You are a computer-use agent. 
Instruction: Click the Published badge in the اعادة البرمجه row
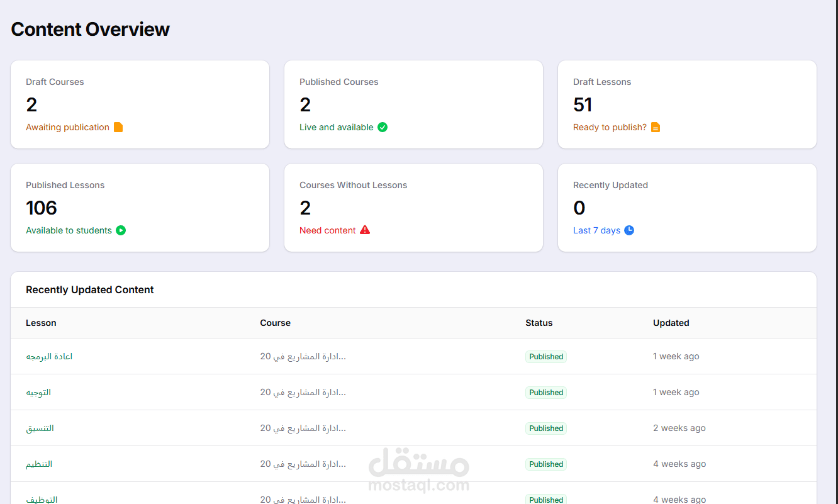[546, 357]
